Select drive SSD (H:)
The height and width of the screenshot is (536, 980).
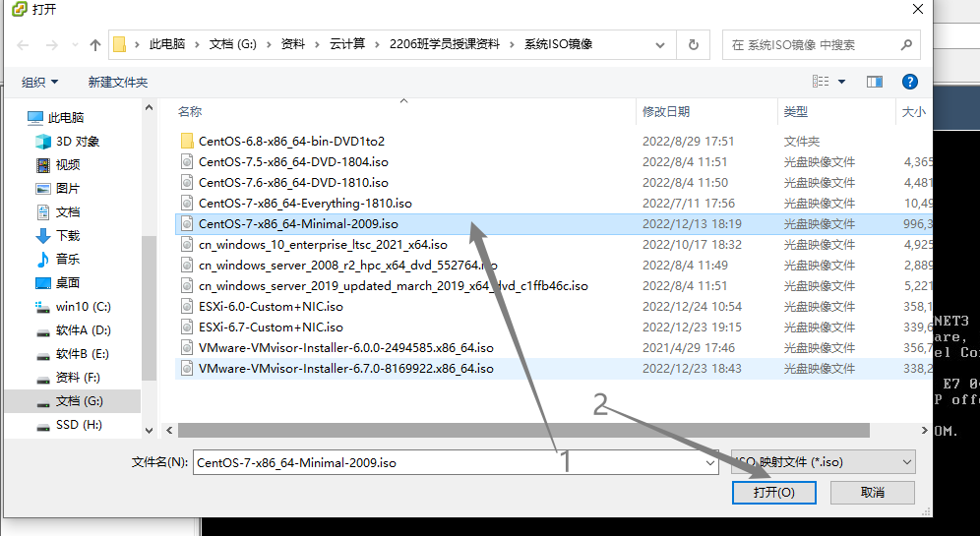click(x=78, y=425)
